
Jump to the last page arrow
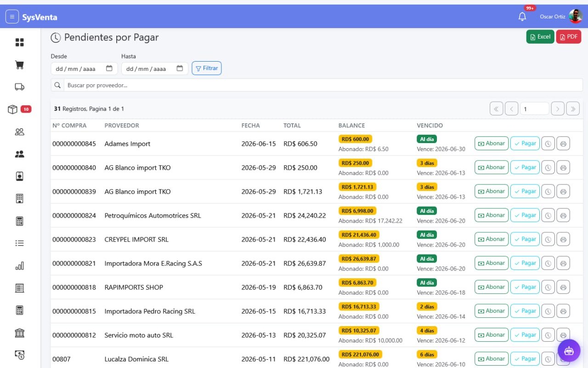point(573,109)
